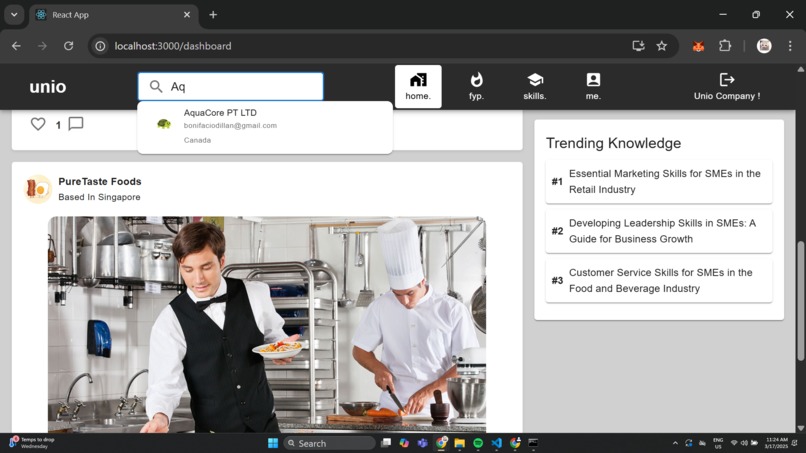Viewport: 806px width, 453px height.
Task: Open PureTaste Foods profile avatar
Action: tap(38, 189)
